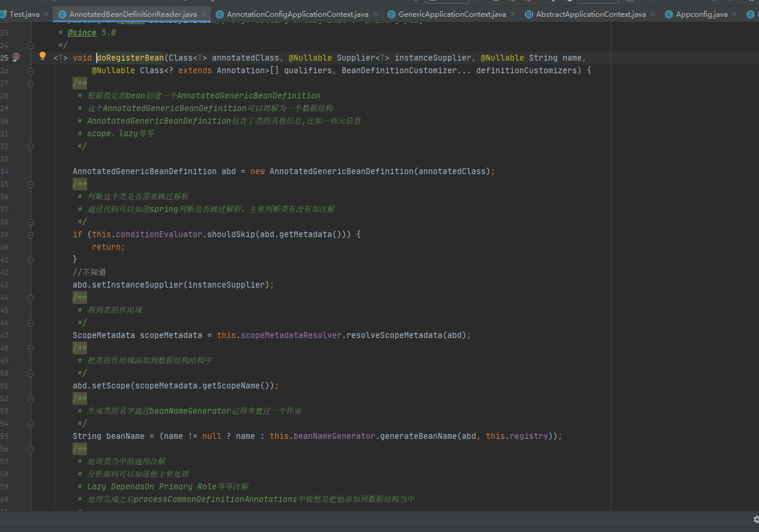Close the GenericApplicationContext.java tab
This screenshot has width=759, height=532.
pyautogui.click(x=512, y=14)
